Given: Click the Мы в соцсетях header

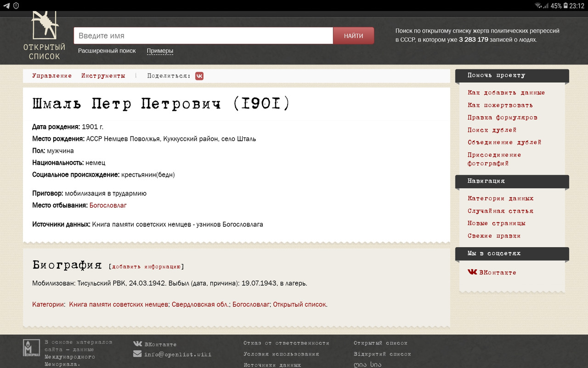Looking at the screenshot, I should [512, 253].
